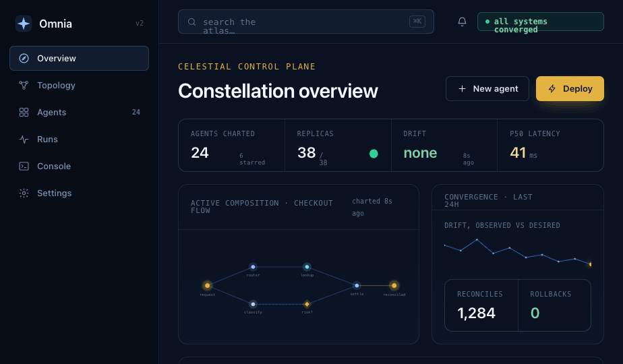This screenshot has width=623, height=364.
Task: Click the CELESTIAL CONTROL PLANE label
Action: [247, 67]
